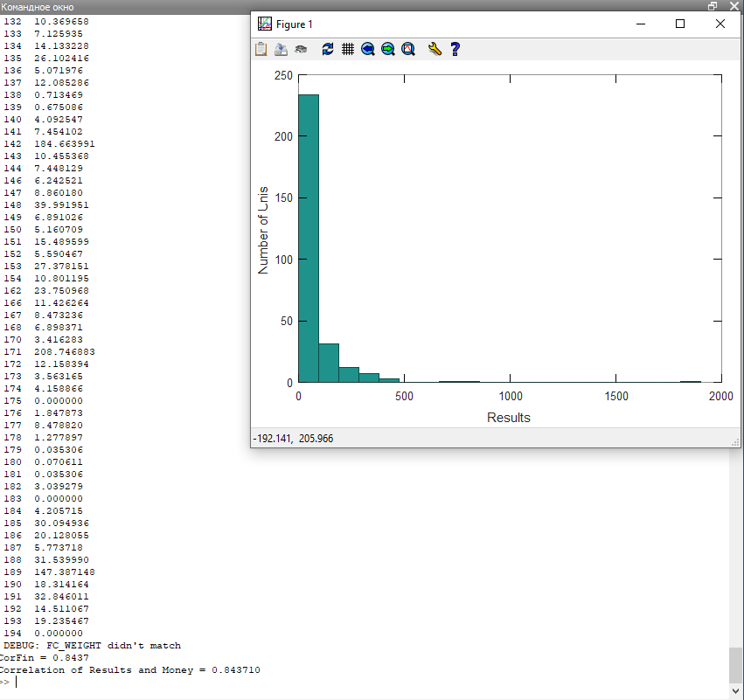
Task: Close the command window panel
Action: tap(735, 6)
